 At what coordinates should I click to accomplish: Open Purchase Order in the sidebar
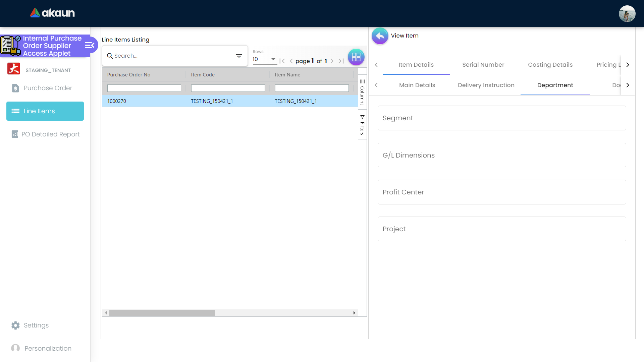point(48,88)
